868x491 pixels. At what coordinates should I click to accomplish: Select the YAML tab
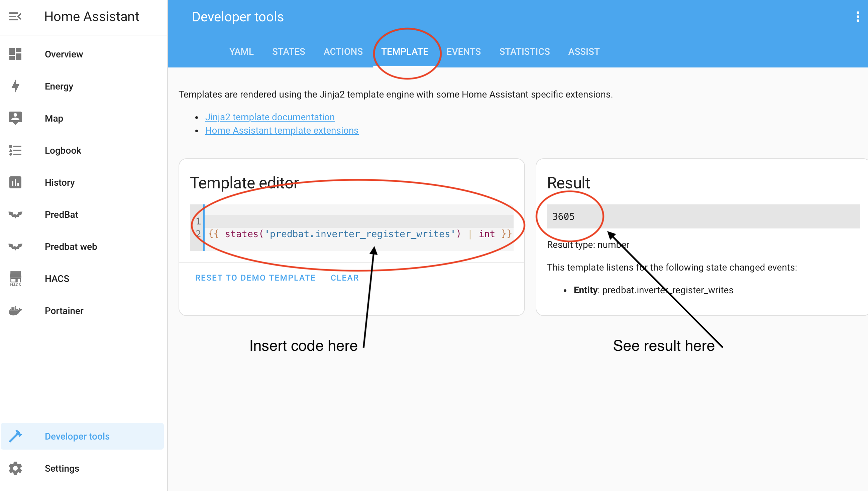coord(241,51)
